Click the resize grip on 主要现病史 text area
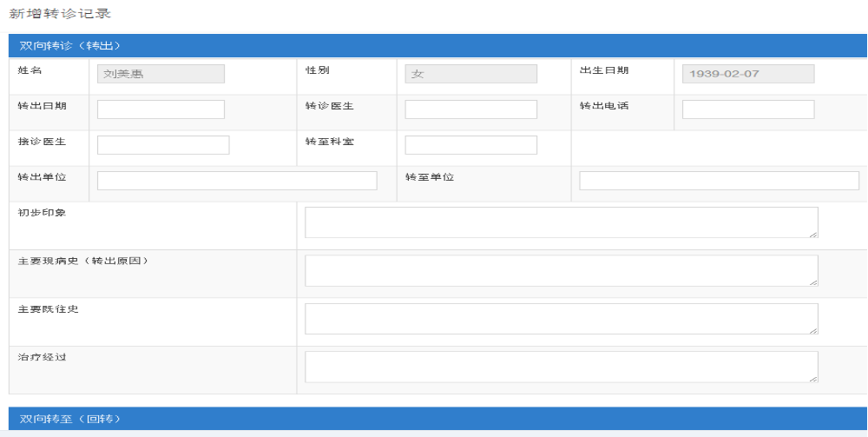Image resolution: width=868 pixels, height=437 pixels. coord(813,281)
